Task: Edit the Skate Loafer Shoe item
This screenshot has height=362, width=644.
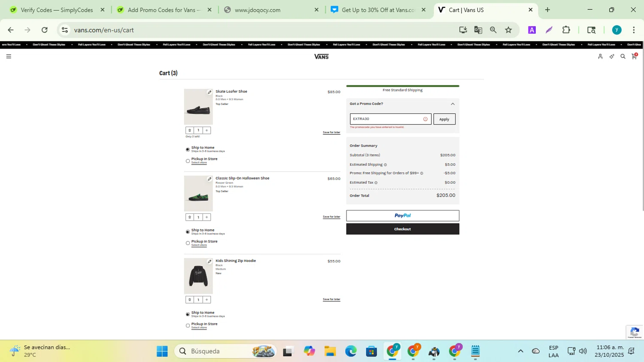Action: coord(210,92)
